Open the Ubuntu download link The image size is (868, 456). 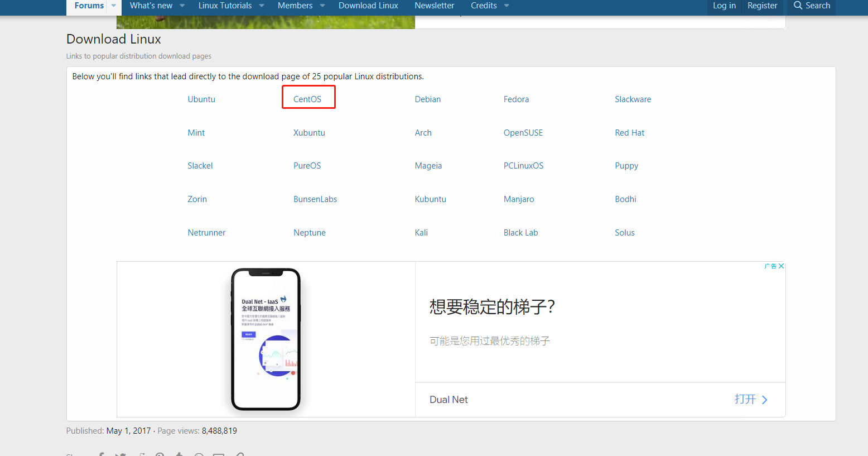tap(201, 99)
